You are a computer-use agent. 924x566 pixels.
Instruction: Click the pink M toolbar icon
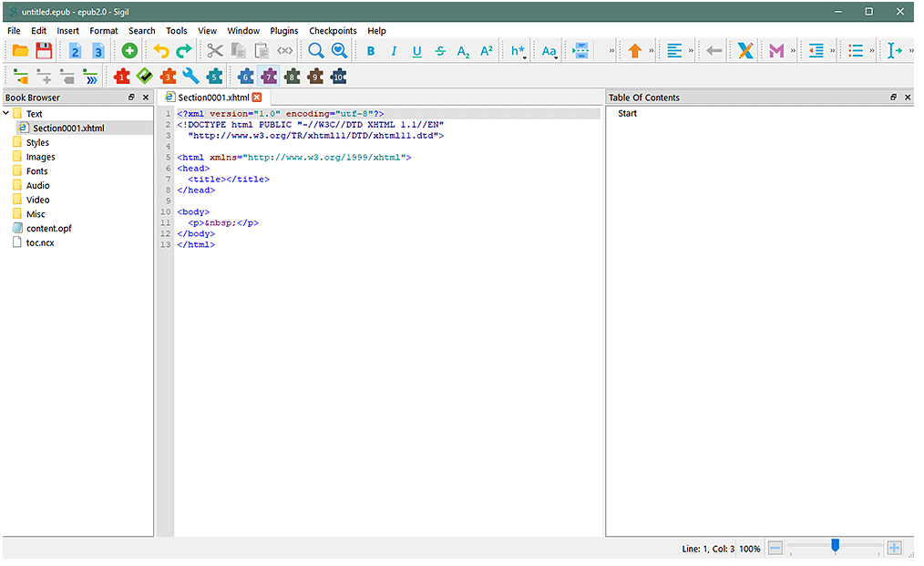pos(776,51)
